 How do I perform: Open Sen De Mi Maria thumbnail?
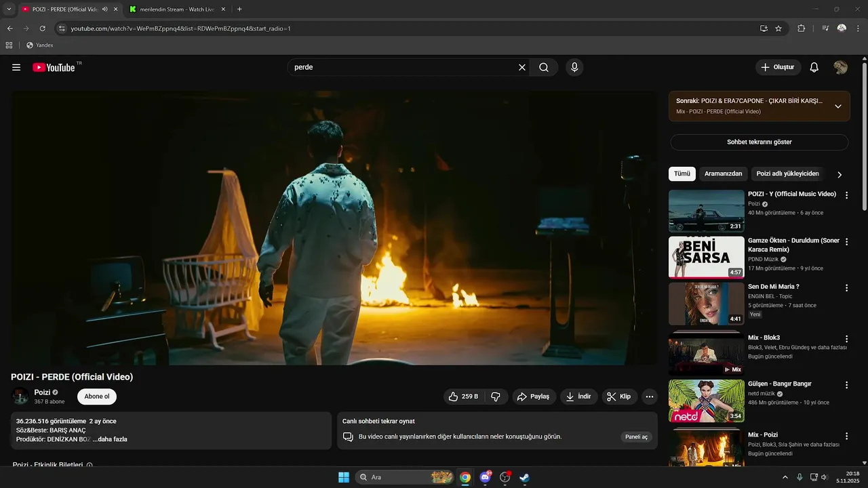coord(707,304)
